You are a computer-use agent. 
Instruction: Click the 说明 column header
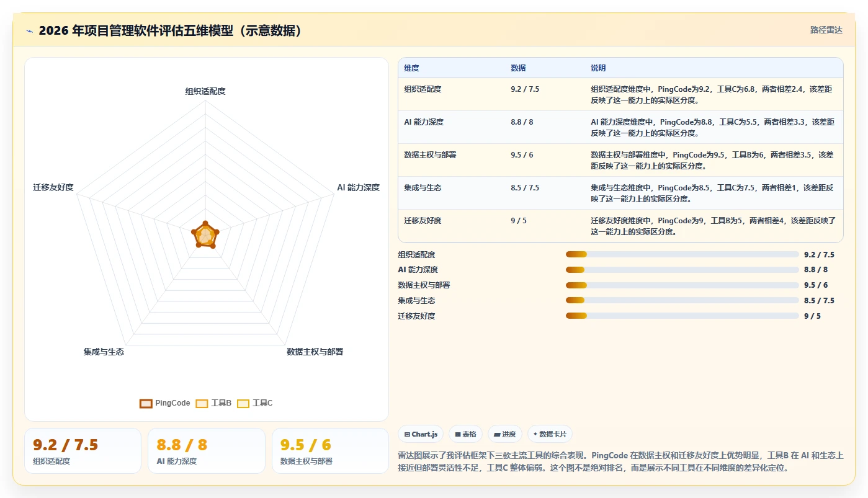[598, 68]
